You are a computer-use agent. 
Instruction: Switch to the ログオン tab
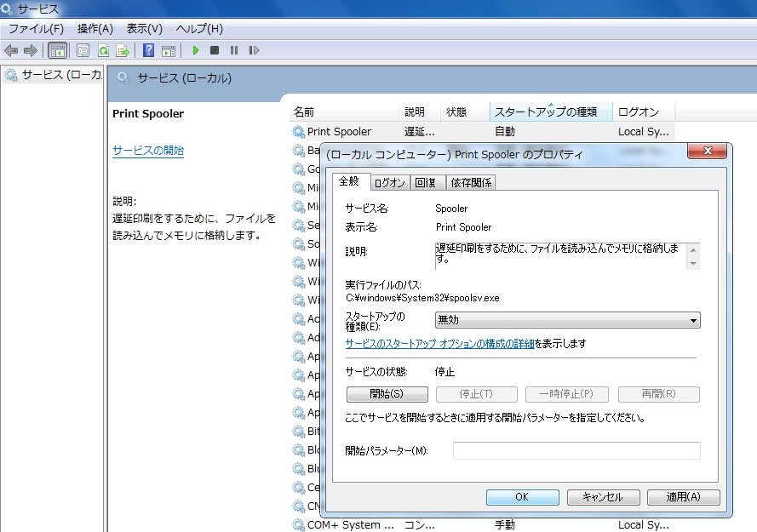390,182
